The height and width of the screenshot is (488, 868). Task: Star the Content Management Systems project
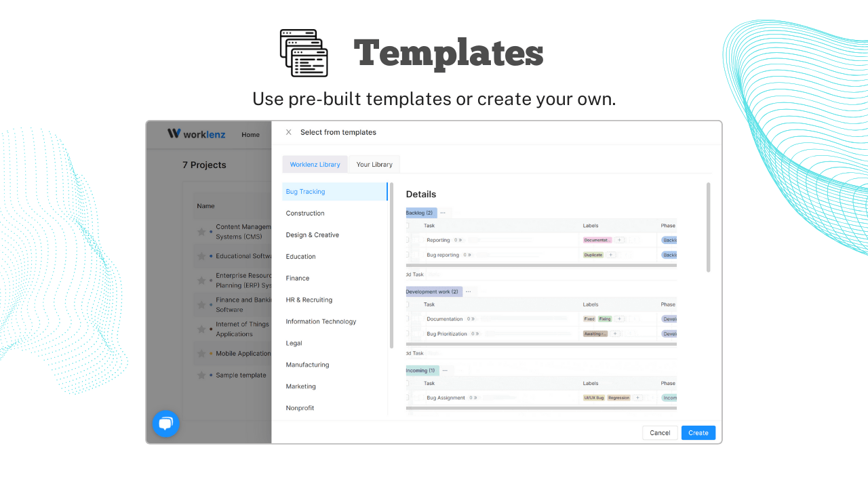click(201, 232)
